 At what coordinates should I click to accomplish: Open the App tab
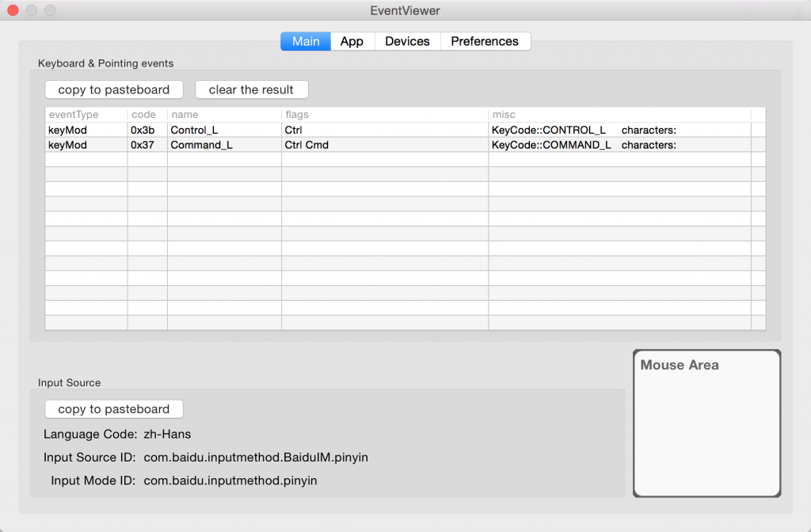[x=352, y=41]
